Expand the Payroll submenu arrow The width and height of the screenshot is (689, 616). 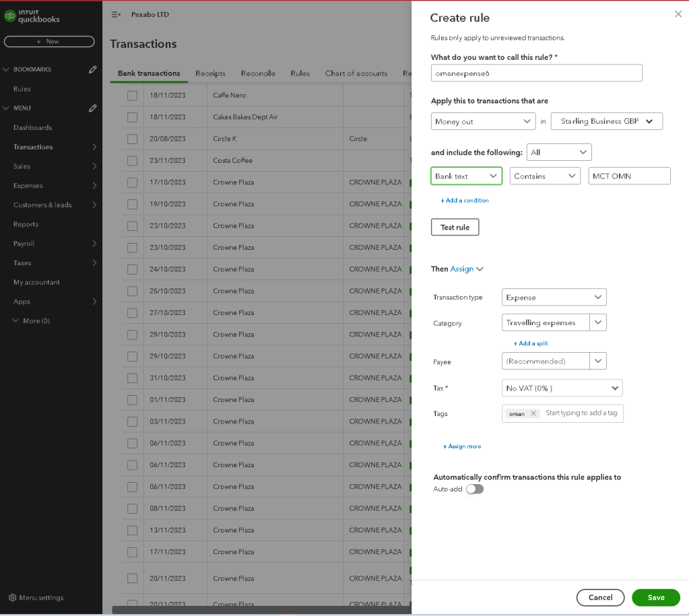pos(94,244)
